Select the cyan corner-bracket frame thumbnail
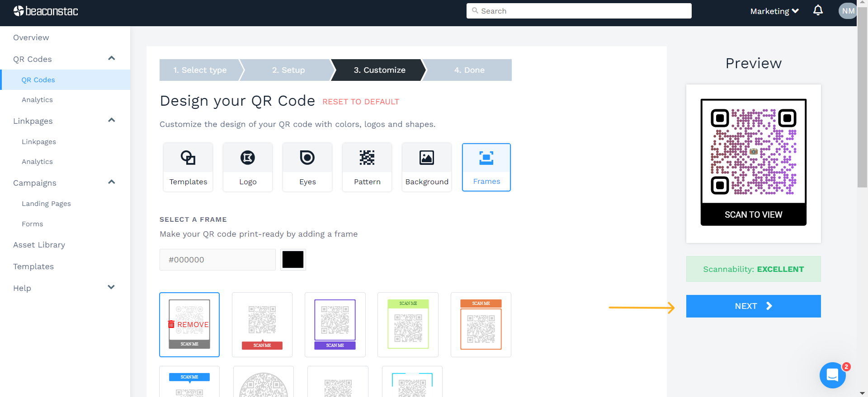The image size is (868, 397). pyautogui.click(x=412, y=382)
